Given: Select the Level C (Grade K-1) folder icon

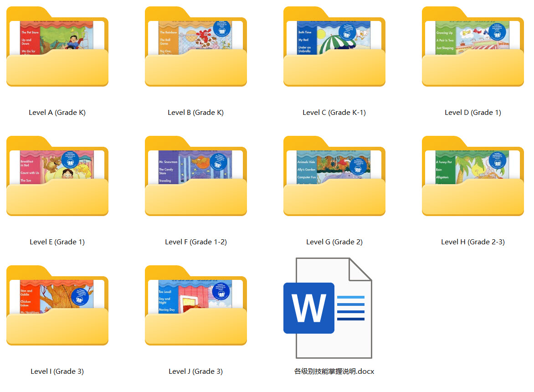Looking at the screenshot, I should click(334, 47).
